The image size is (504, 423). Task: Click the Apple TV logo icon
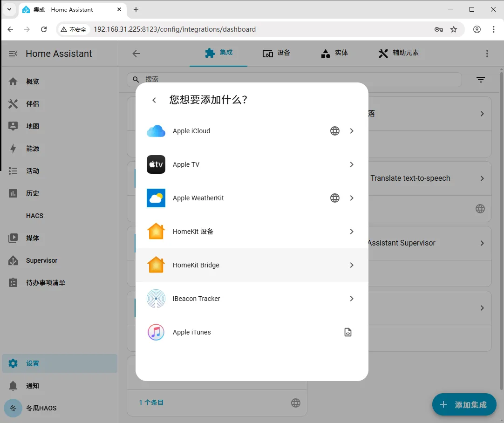coord(156,164)
